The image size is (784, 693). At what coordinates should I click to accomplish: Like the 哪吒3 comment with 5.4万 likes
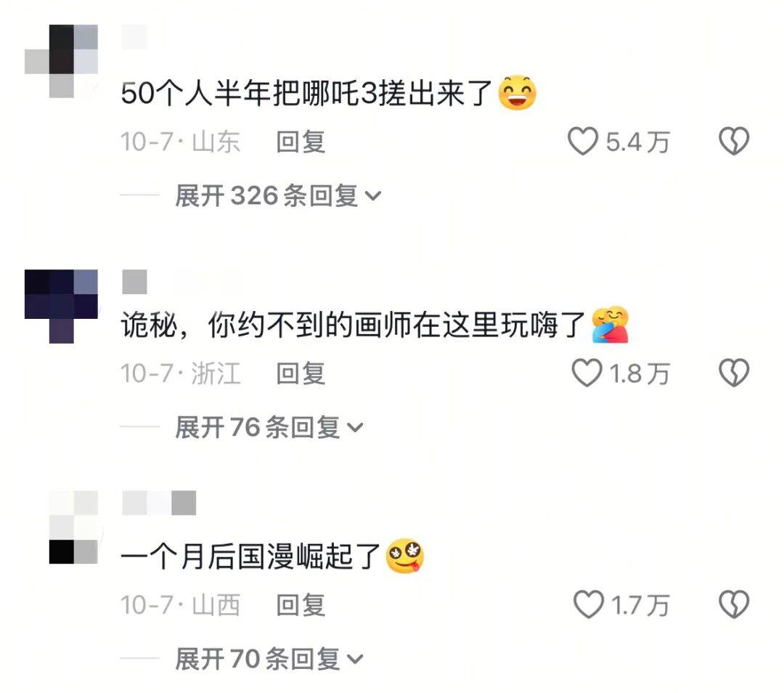(583, 141)
